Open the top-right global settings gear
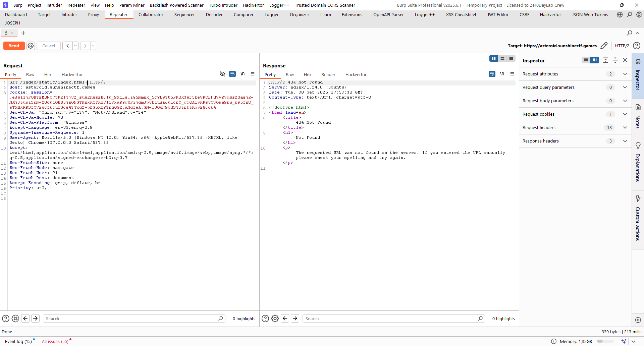Image resolution: width=644 pixels, height=346 pixels. pos(639,15)
